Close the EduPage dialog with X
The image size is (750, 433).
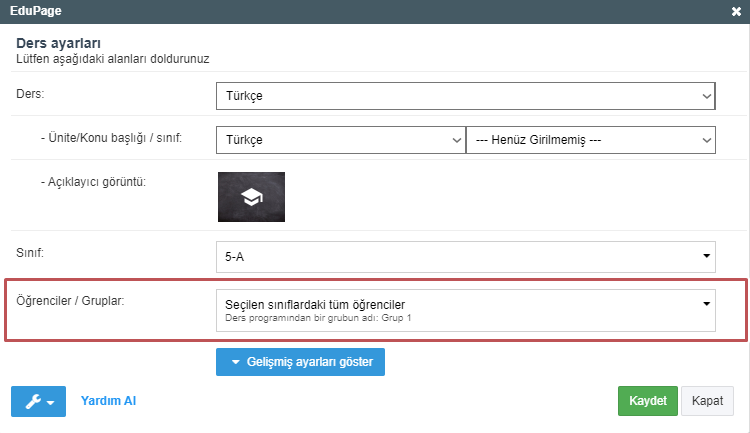[736, 11]
